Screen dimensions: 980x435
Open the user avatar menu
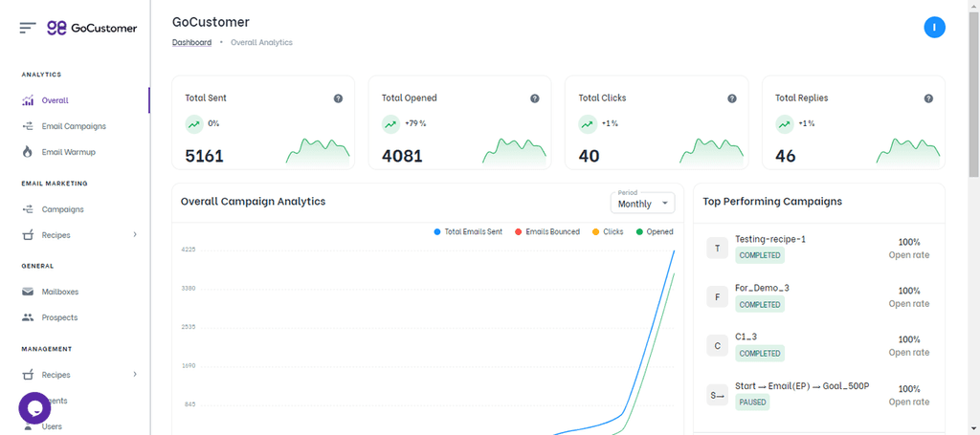click(x=934, y=28)
